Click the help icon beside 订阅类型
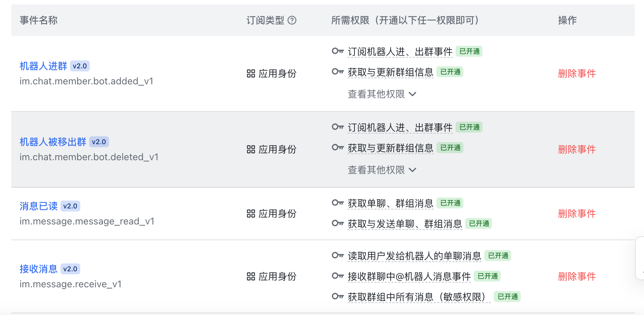Image resolution: width=644 pixels, height=315 pixels. click(x=292, y=20)
